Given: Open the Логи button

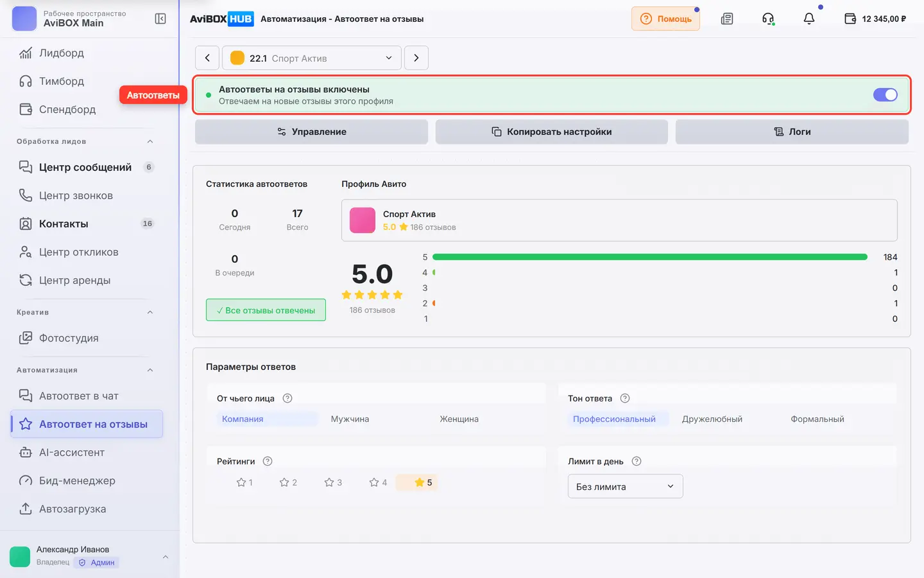Looking at the screenshot, I should 792,132.
